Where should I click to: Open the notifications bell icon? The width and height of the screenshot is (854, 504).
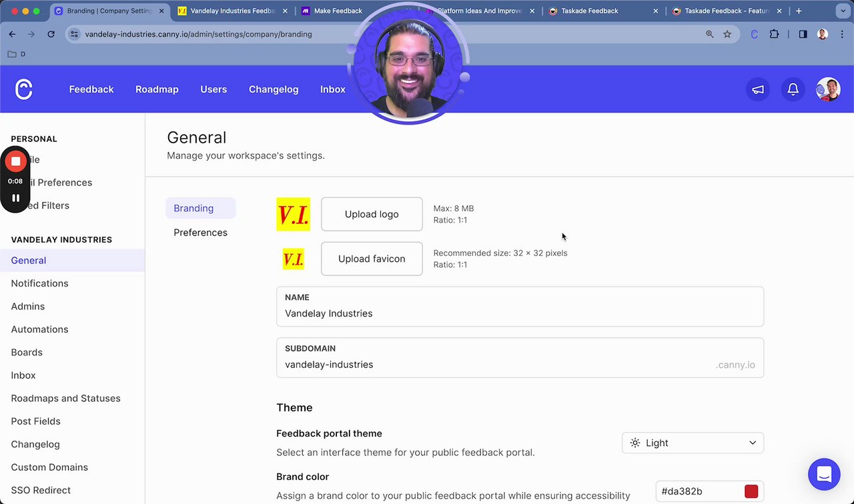click(x=793, y=89)
